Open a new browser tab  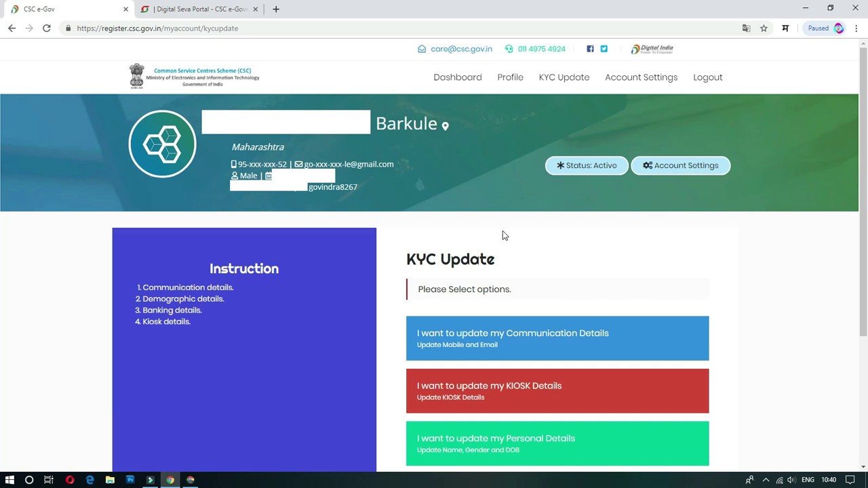276,9
